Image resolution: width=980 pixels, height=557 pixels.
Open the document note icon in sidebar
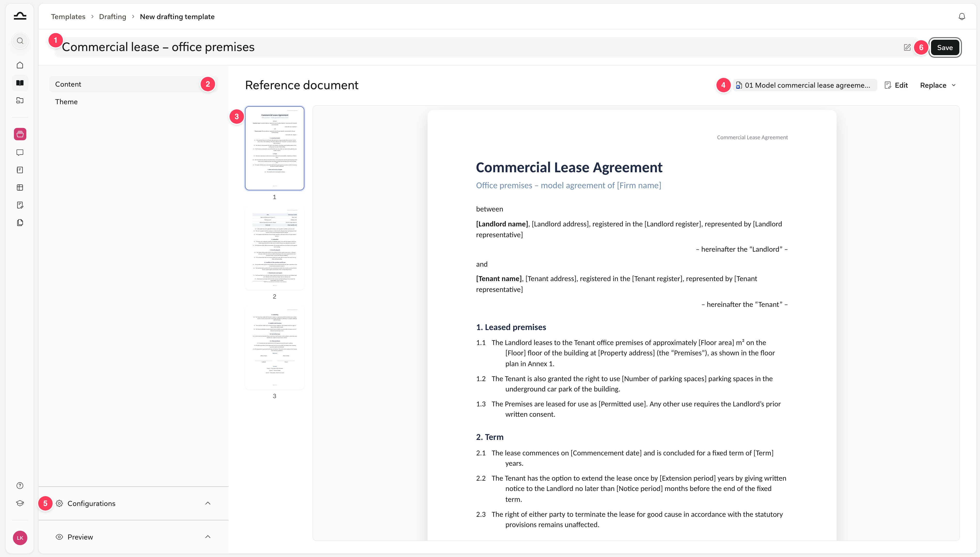[20, 170]
